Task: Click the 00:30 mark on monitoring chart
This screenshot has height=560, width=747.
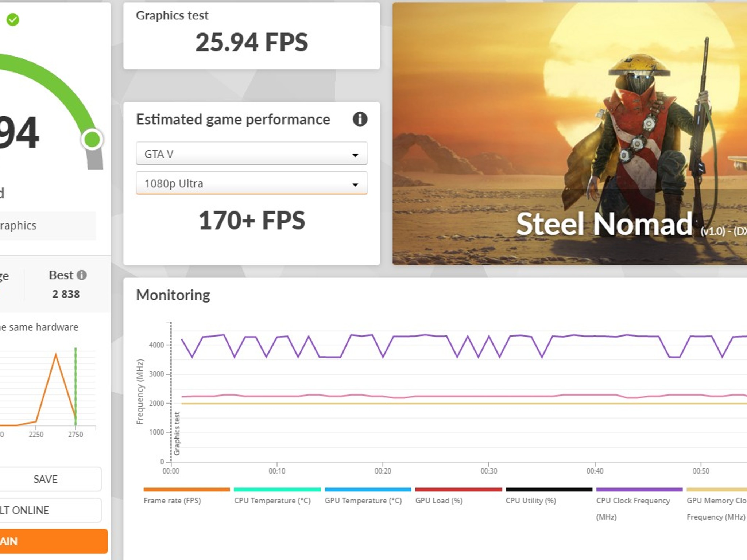Action: click(x=488, y=471)
